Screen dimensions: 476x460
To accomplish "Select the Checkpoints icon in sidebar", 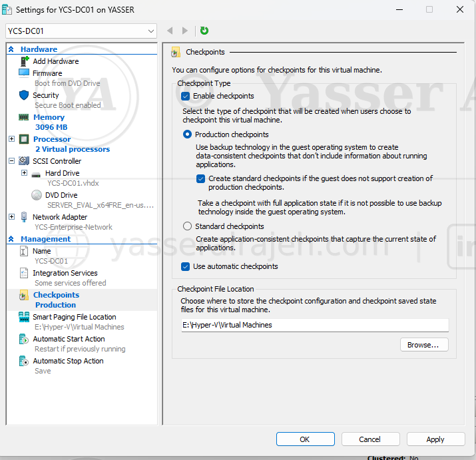I will (24, 295).
